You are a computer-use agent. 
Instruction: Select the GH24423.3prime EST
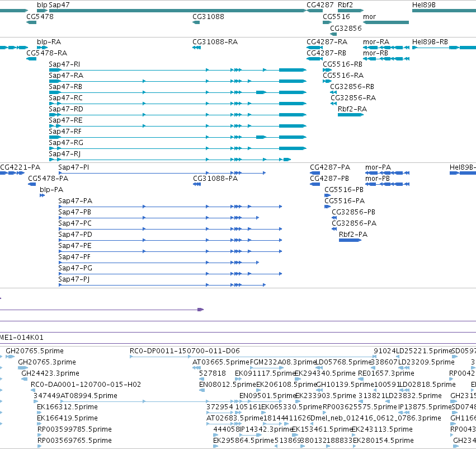pos(24,379)
